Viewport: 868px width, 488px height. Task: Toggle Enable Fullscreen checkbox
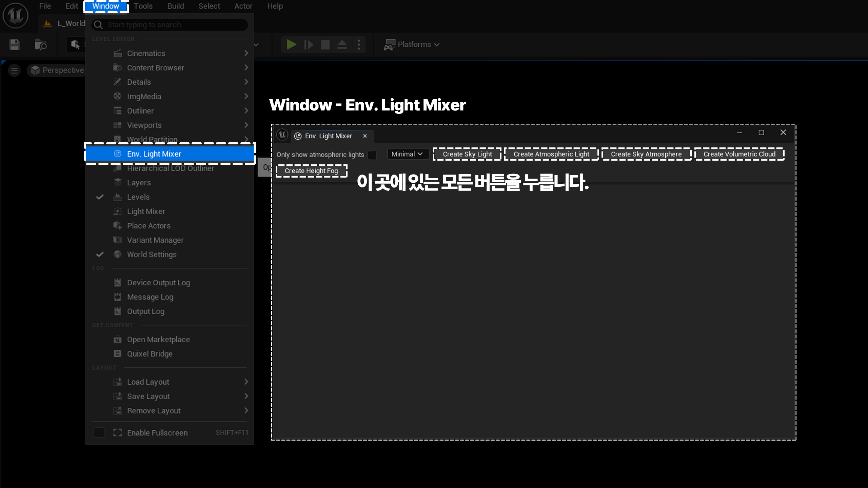click(x=99, y=433)
